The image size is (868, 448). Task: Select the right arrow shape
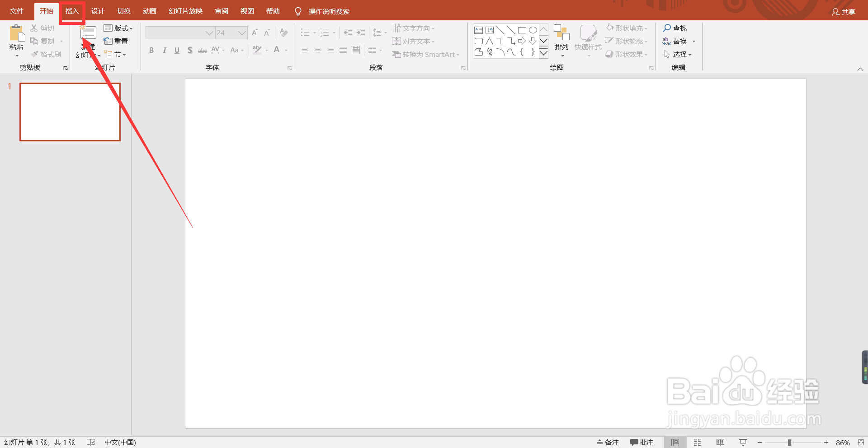click(522, 41)
